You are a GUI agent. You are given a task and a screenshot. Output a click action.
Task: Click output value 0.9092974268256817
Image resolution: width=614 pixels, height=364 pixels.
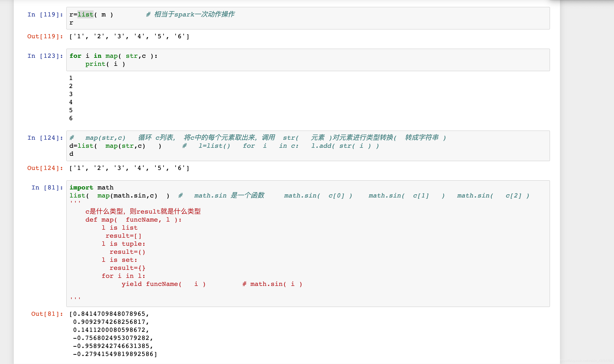(111, 322)
